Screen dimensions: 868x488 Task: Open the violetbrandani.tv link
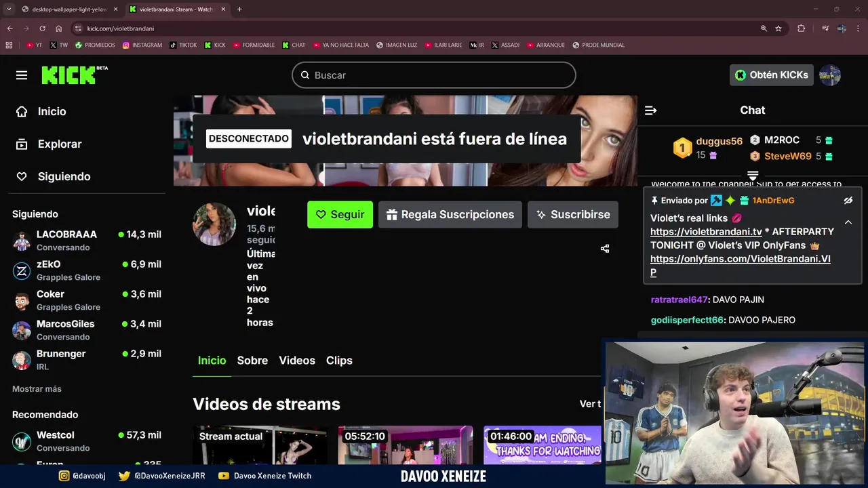pyautogui.click(x=706, y=231)
